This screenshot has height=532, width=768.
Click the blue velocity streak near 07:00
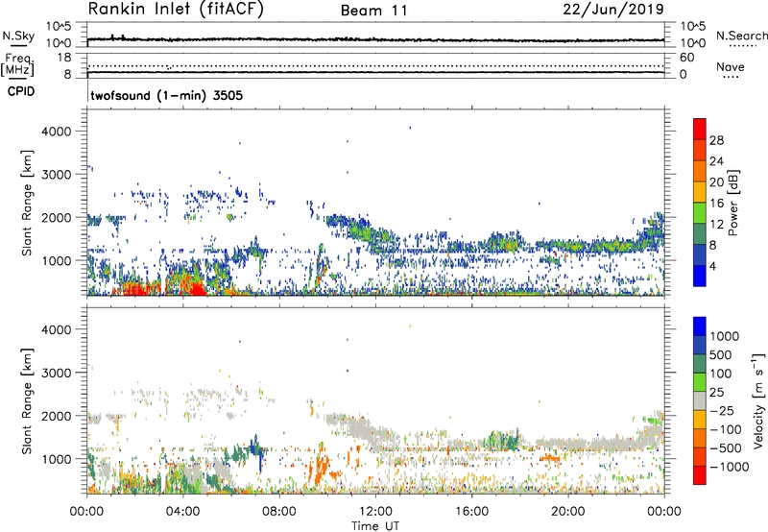pyautogui.click(x=255, y=447)
